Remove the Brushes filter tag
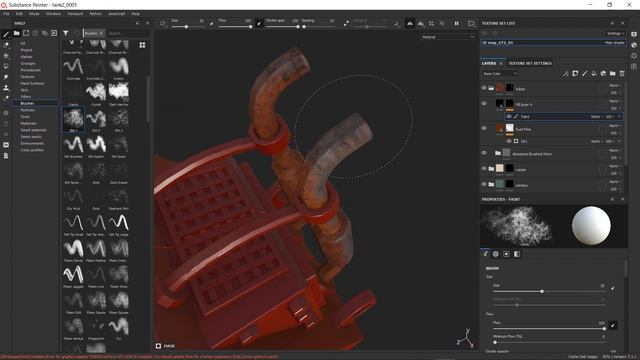640x360 pixels. coord(101,33)
